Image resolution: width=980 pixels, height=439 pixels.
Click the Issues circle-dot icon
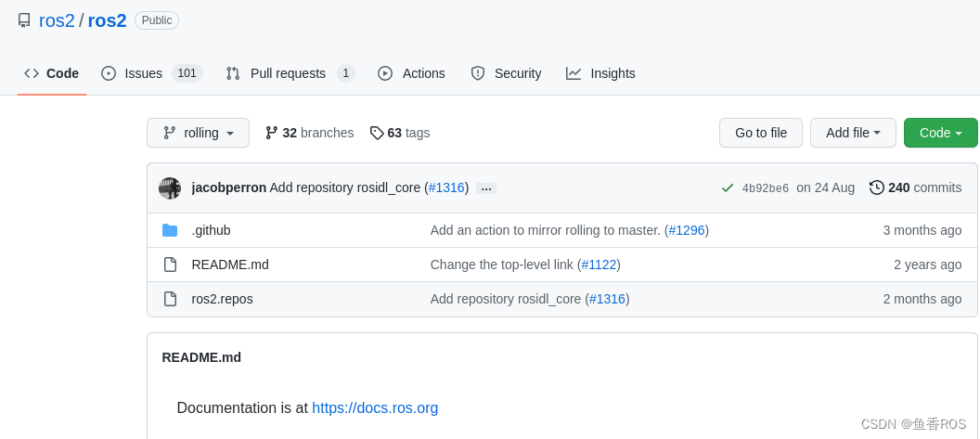(109, 74)
